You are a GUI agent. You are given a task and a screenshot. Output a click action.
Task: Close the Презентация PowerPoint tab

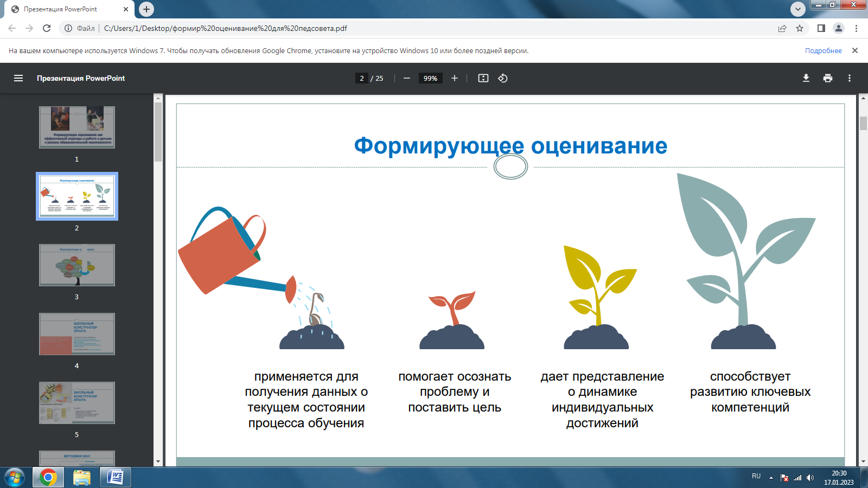[126, 9]
